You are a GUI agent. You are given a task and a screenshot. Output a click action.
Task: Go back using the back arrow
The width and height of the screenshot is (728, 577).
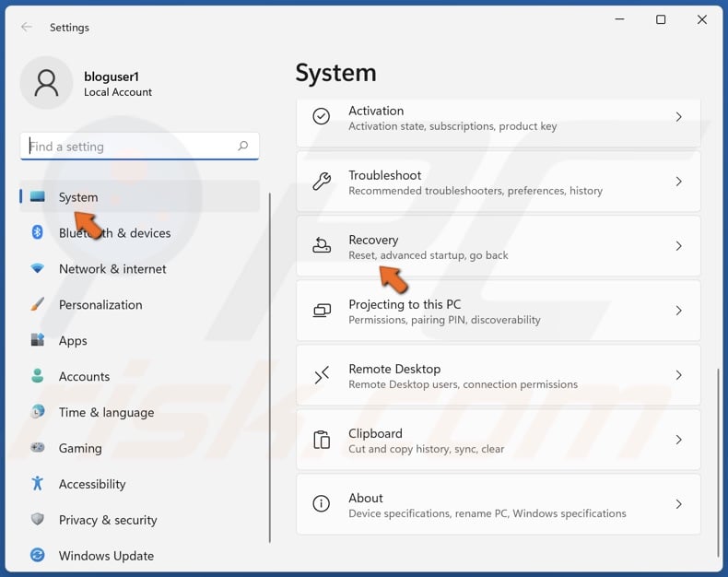(27, 27)
